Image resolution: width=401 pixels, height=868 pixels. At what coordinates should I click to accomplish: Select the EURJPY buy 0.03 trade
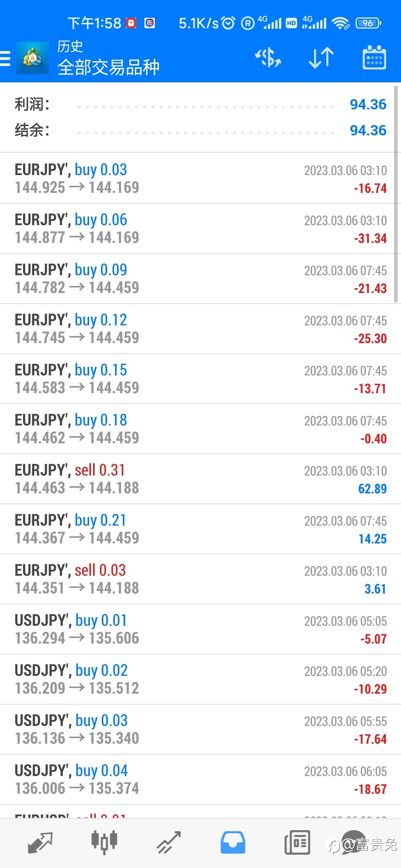click(200, 178)
